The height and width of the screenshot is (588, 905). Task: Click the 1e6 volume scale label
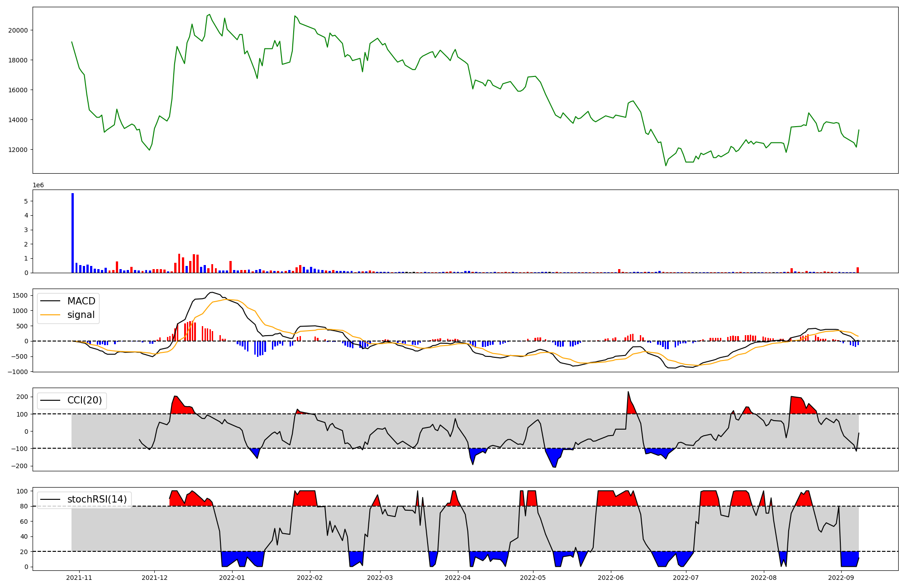click(x=38, y=185)
